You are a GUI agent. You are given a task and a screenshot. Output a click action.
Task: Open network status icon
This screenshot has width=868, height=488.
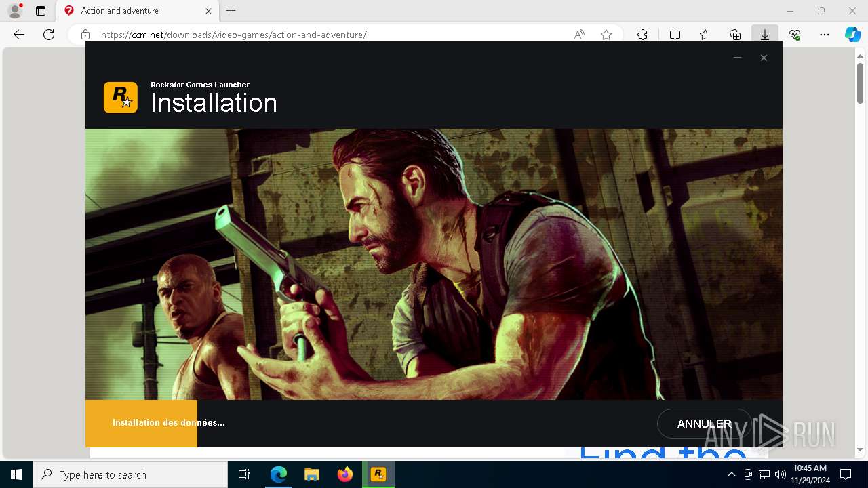[764, 474]
